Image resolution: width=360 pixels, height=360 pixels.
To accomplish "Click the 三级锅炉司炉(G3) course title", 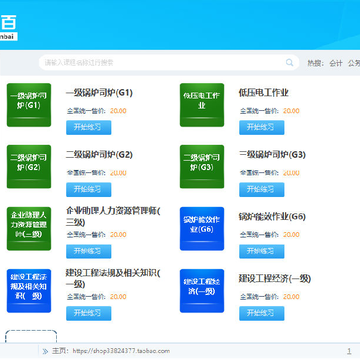I will [x=272, y=155].
